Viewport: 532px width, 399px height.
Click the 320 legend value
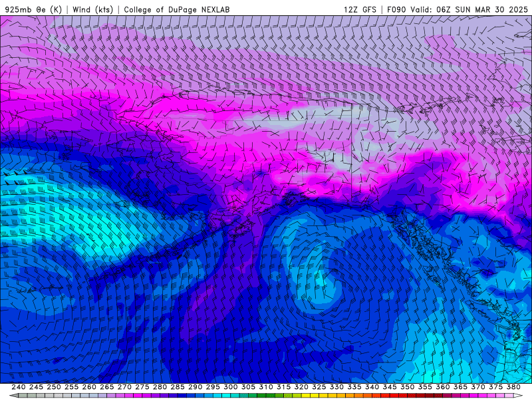[x=301, y=387]
